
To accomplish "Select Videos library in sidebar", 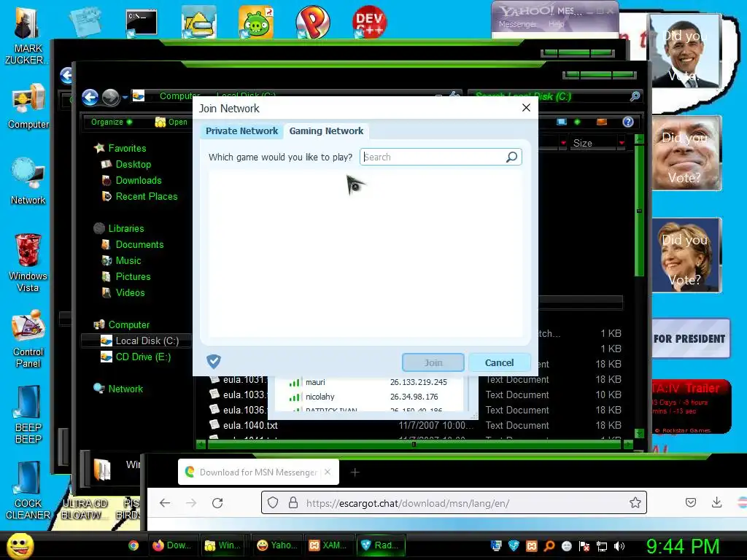I will tap(130, 293).
